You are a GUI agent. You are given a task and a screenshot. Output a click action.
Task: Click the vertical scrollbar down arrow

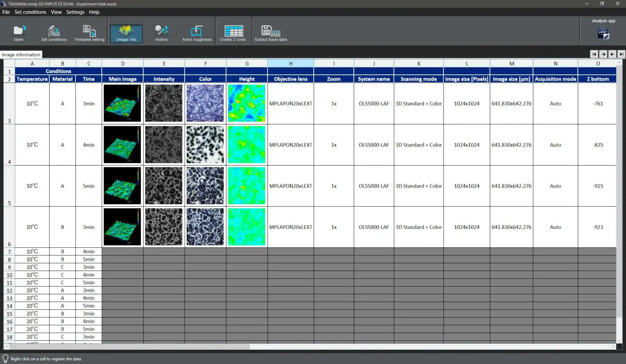click(619, 340)
